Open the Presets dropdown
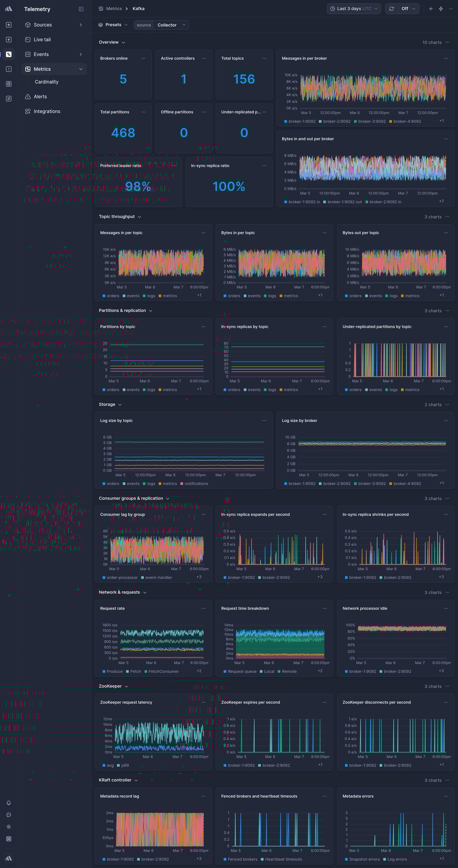 coord(113,25)
